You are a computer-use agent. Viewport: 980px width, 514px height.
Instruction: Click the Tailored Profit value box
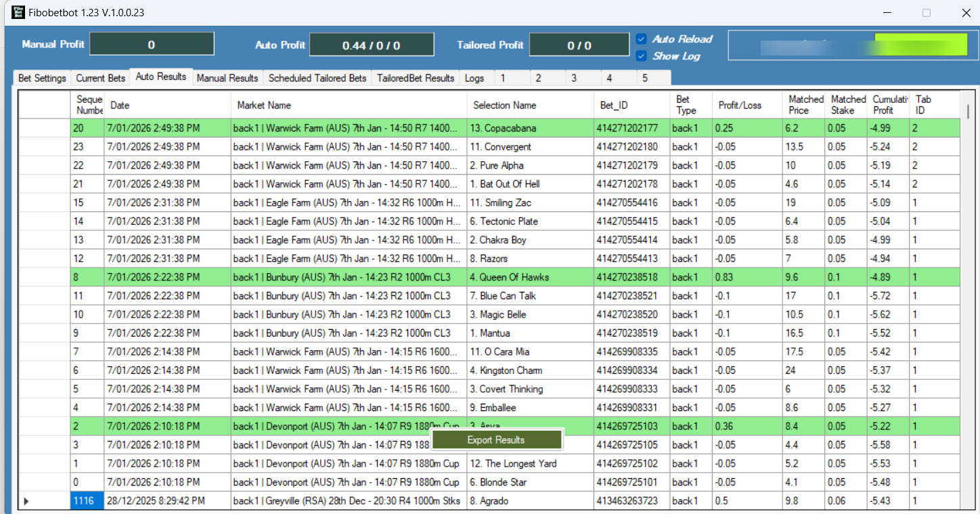point(579,45)
